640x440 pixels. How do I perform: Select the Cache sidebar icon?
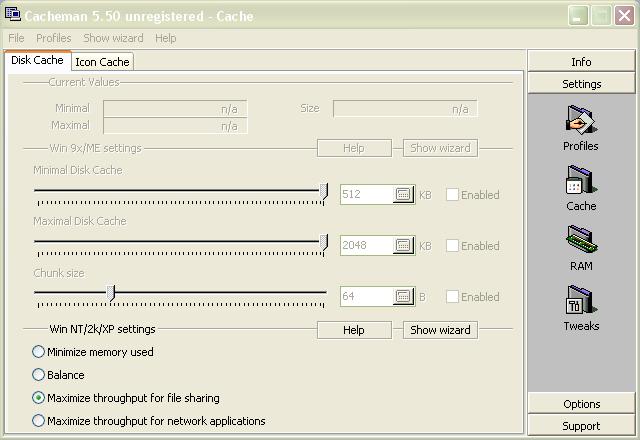point(581,188)
